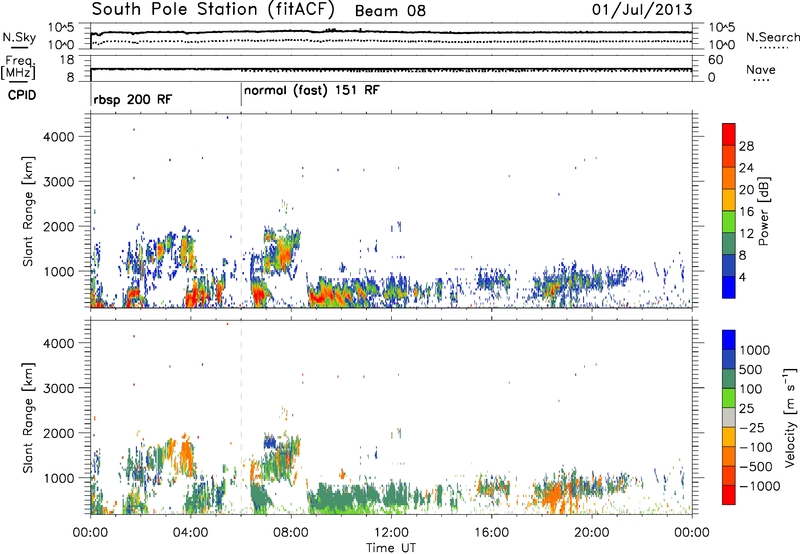Click the dashed CPID change line in the power panel
This screenshot has height=554, width=800.
pyautogui.click(x=241, y=210)
